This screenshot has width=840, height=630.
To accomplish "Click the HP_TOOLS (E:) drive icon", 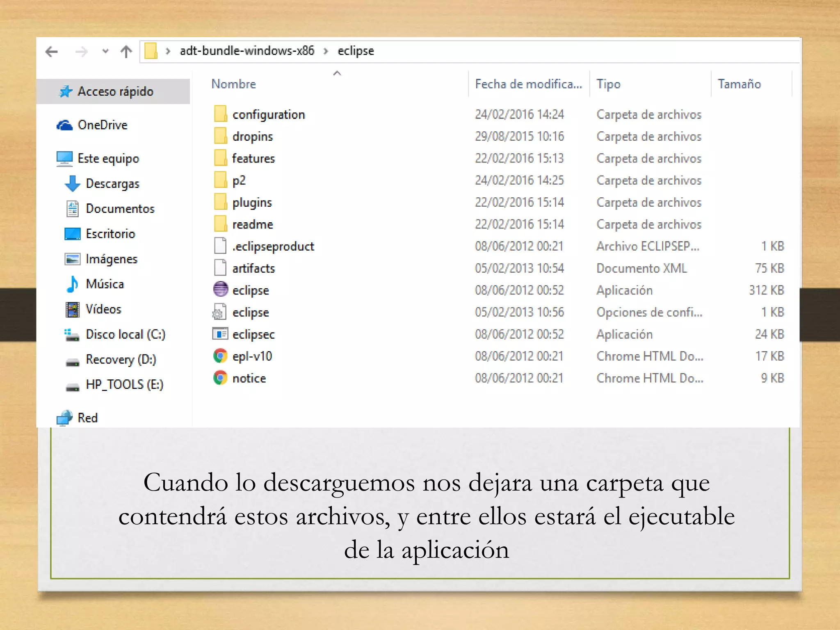I will click(x=73, y=387).
